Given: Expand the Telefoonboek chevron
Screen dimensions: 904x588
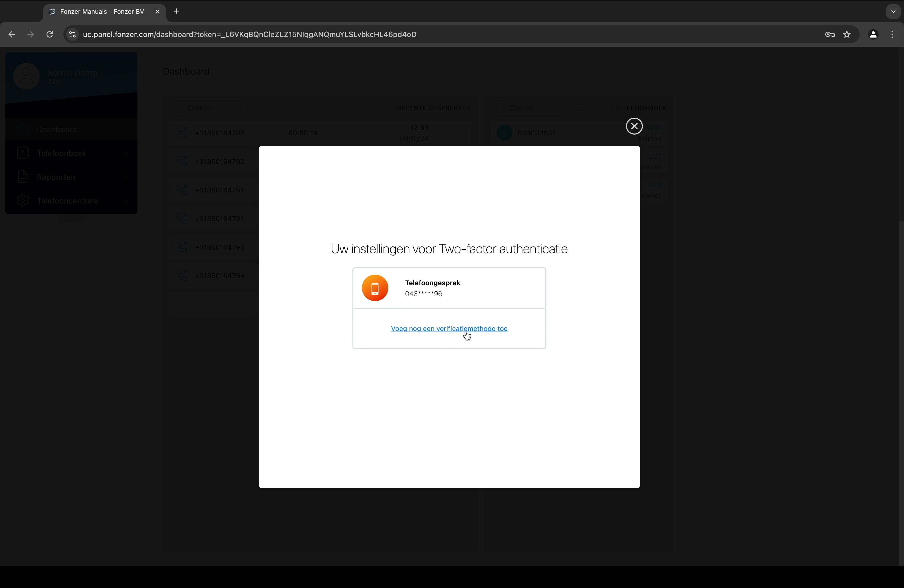Looking at the screenshot, I should pos(126,153).
